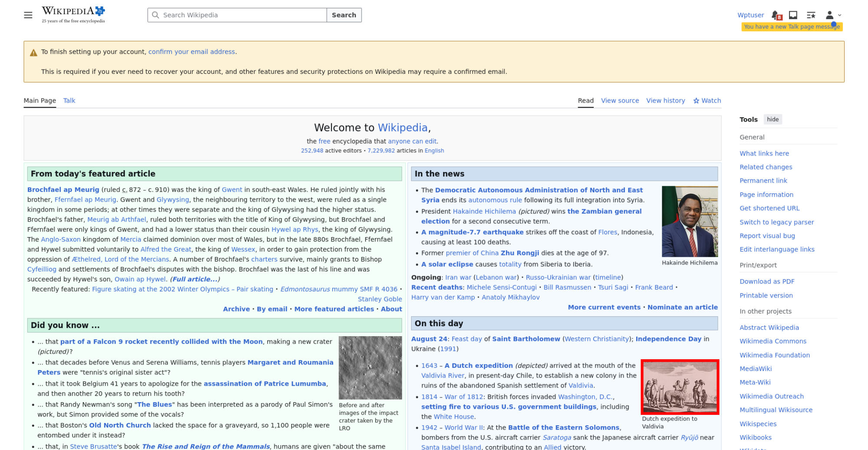Click the Search button

tap(344, 15)
